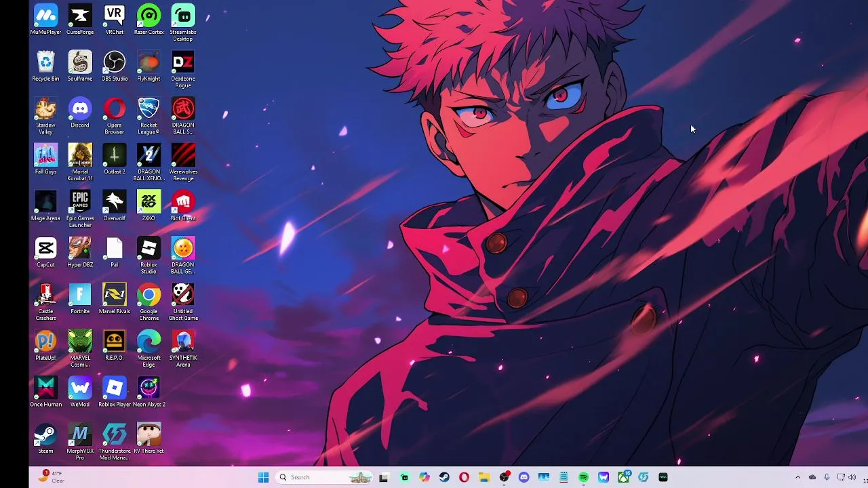Select the Overwolf desktop icon
The width and height of the screenshot is (868, 488).
tap(115, 206)
